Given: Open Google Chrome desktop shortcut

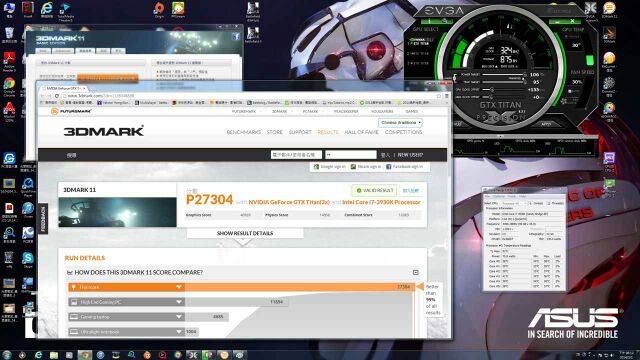Looking at the screenshot, I should (9, 86).
